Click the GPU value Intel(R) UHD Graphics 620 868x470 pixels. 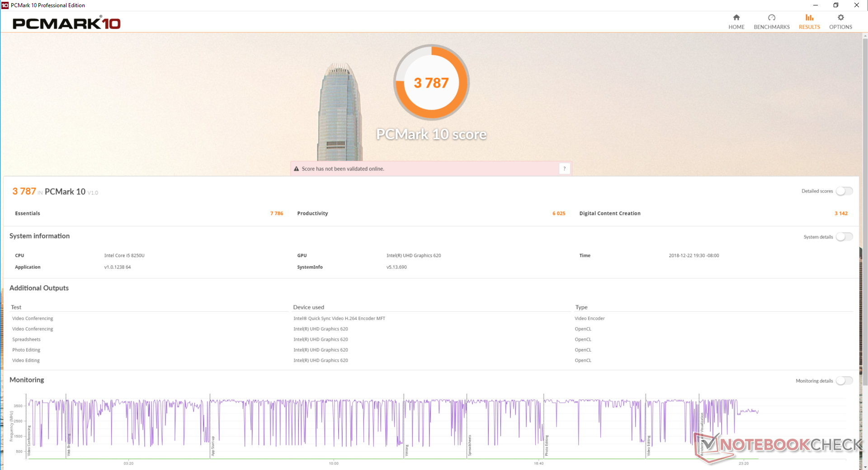pyautogui.click(x=414, y=255)
